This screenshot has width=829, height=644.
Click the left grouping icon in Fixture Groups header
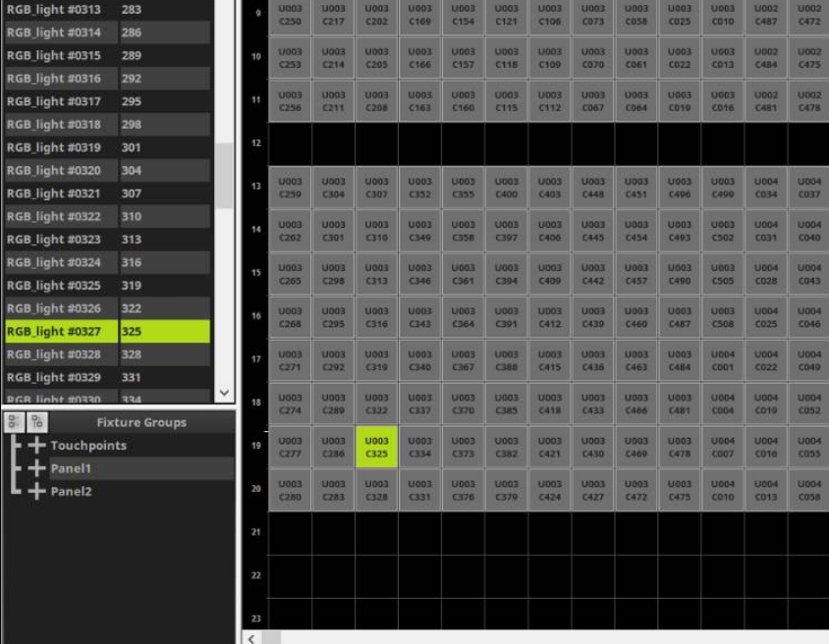[11, 422]
